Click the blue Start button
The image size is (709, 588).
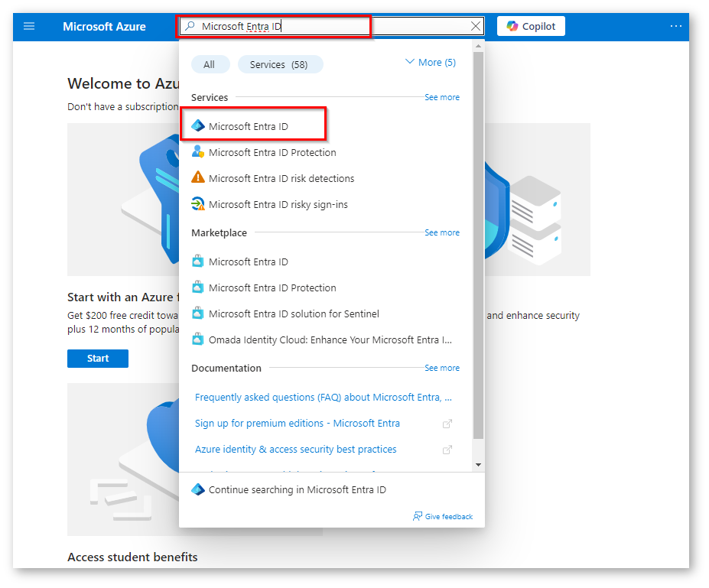point(98,359)
